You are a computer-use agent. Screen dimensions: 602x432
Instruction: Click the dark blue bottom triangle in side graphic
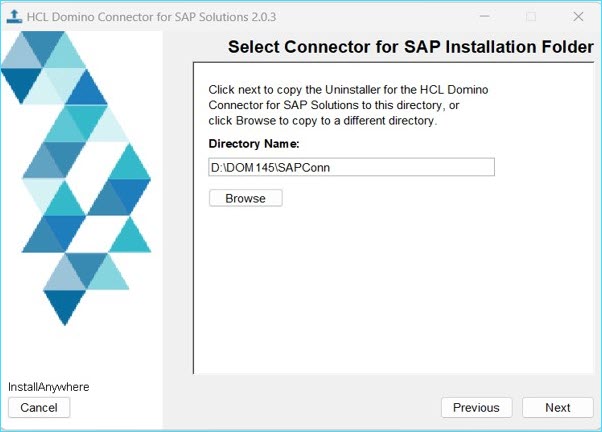pos(64,306)
